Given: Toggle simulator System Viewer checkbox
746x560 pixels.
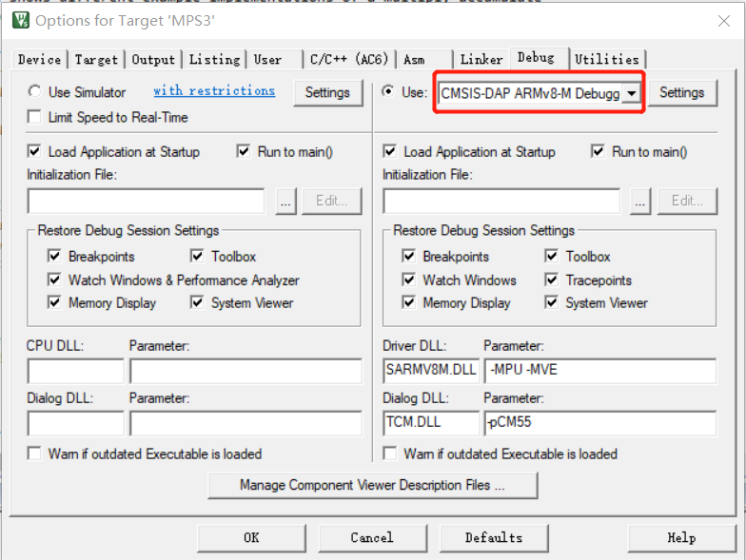Looking at the screenshot, I should (197, 302).
